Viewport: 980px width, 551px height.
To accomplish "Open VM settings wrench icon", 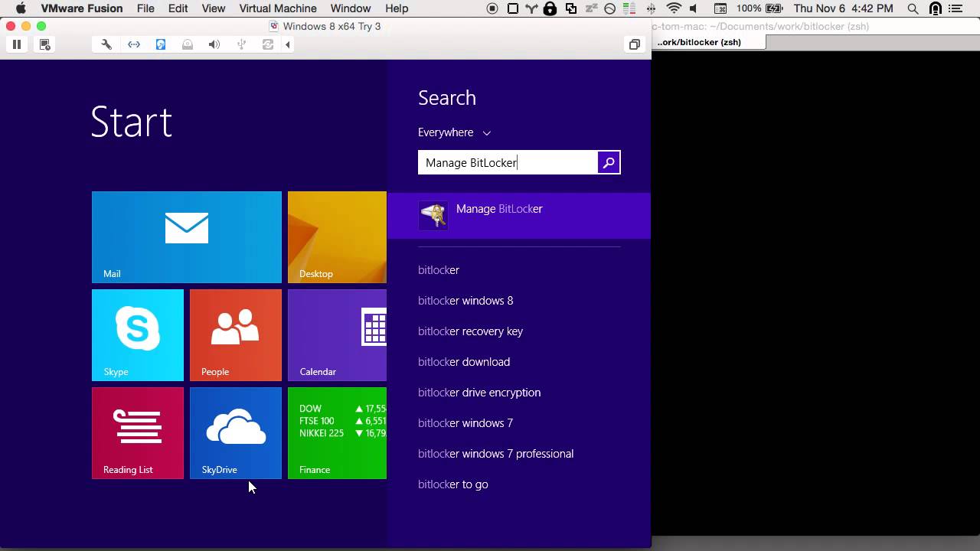I will pyautogui.click(x=106, y=44).
